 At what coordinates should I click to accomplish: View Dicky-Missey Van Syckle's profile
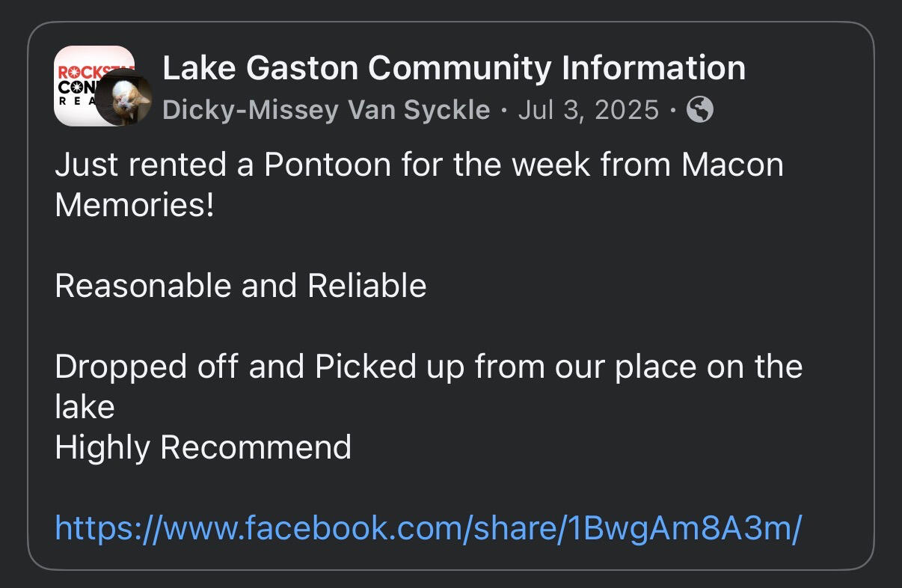[326, 111]
